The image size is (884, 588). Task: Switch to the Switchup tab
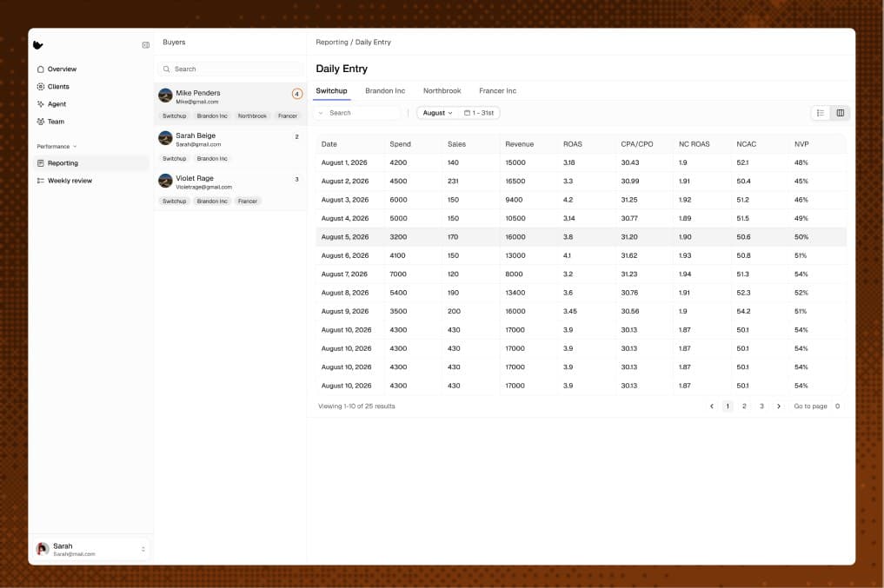(331, 90)
